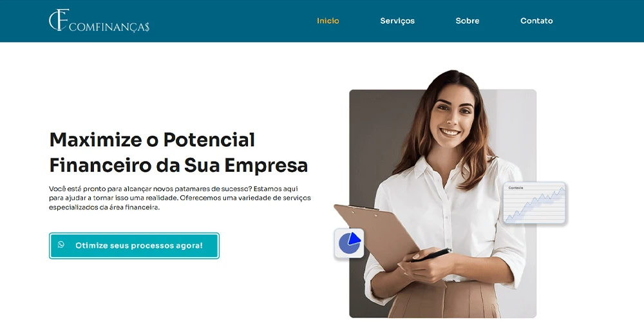Open the Serviços navigation link
644x322 pixels.
point(397,21)
